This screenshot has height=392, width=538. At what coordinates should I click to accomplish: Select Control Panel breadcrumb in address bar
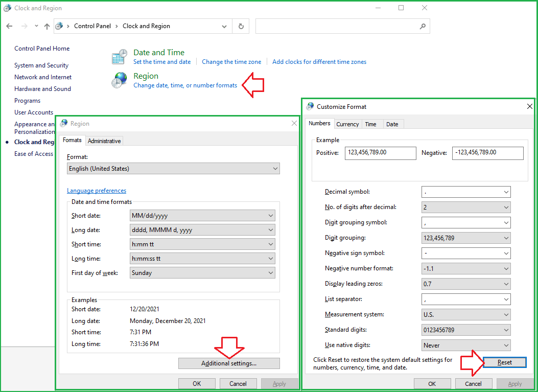coord(92,26)
